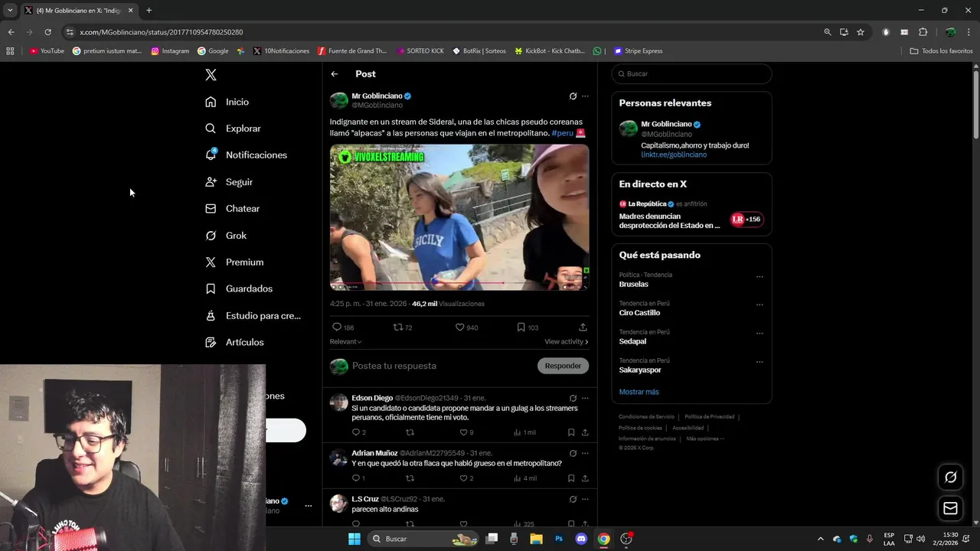980x551 pixels.
Task: Play the embedded stream video thumbnail
Action: coord(459,217)
